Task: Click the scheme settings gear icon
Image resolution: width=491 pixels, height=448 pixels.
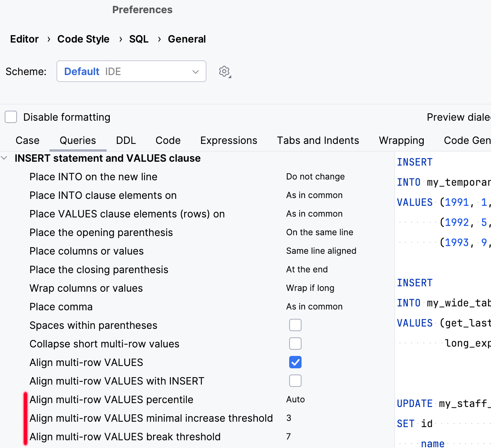Action: [x=224, y=72]
